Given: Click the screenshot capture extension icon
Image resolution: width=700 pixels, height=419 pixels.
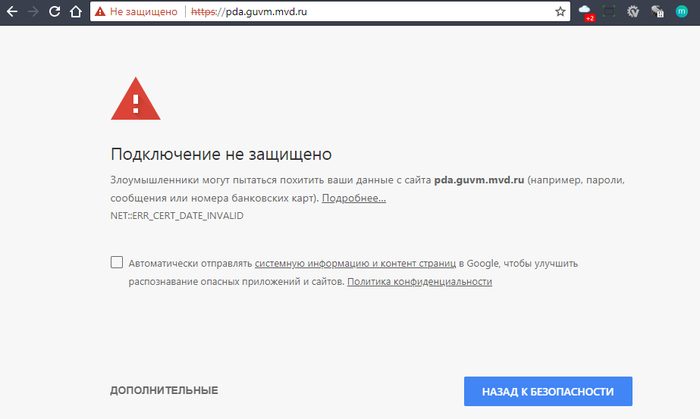Looking at the screenshot, I should [x=609, y=12].
